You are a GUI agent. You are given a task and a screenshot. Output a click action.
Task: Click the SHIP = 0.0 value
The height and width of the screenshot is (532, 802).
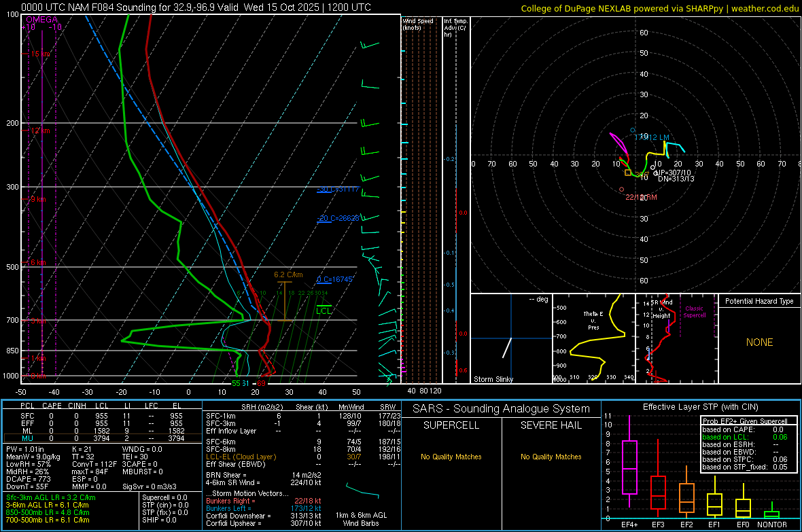coord(159,520)
